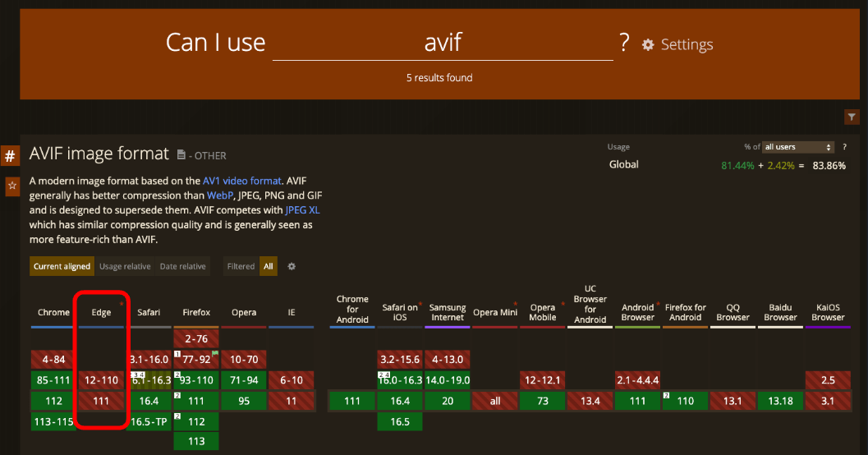This screenshot has height=455, width=868.
Task: Select Safari on iOS 16.5 cell
Action: click(400, 422)
